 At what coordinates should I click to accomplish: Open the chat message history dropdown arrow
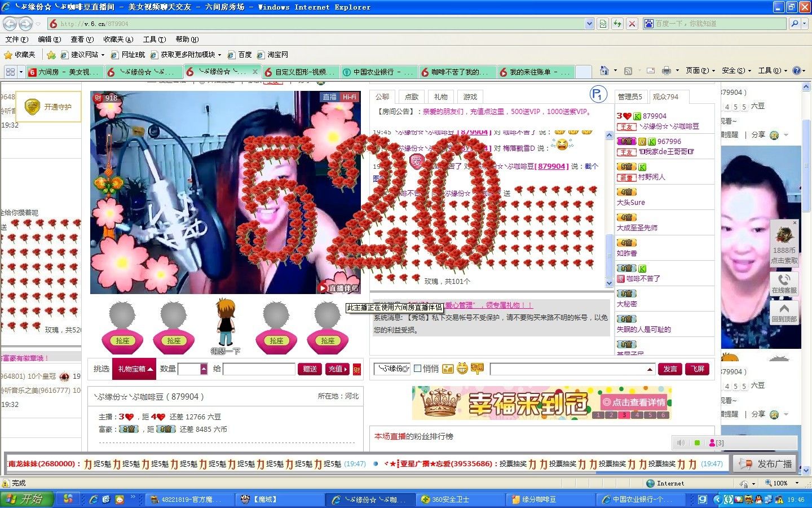(650, 369)
